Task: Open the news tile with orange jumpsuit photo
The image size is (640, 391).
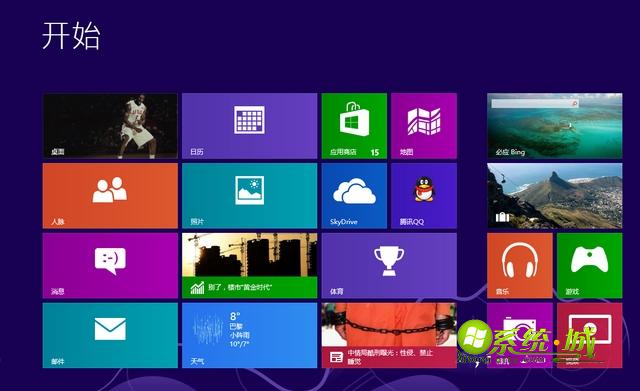Action: pyautogui.click(x=389, y=335)
